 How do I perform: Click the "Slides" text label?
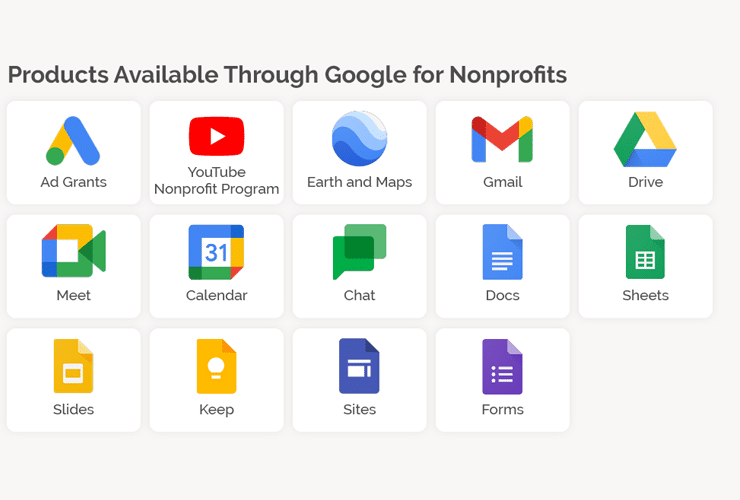coord(74,409)
